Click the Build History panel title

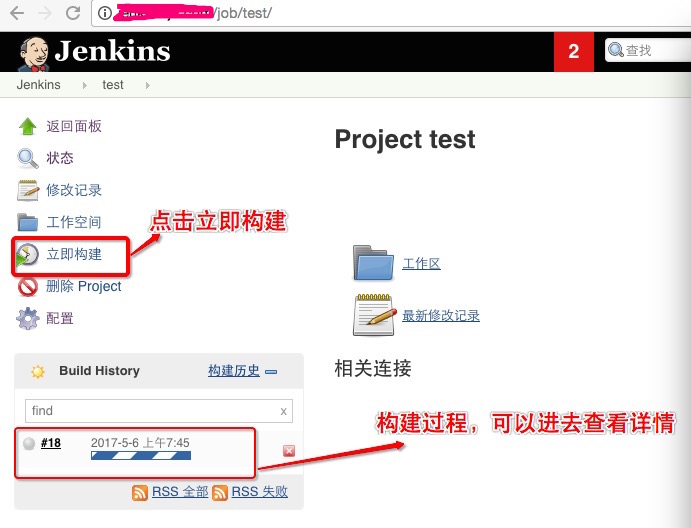pos(100,371)
